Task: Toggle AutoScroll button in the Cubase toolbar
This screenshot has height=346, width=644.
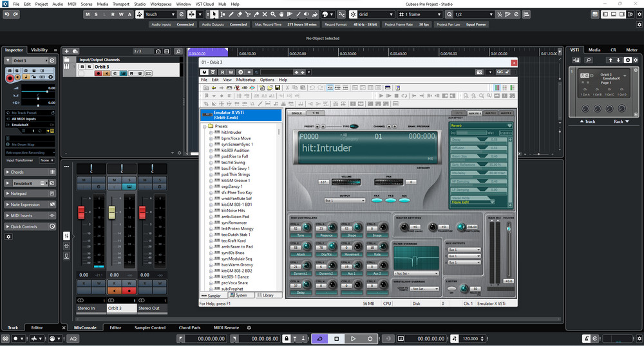Action: pos(192,14)
